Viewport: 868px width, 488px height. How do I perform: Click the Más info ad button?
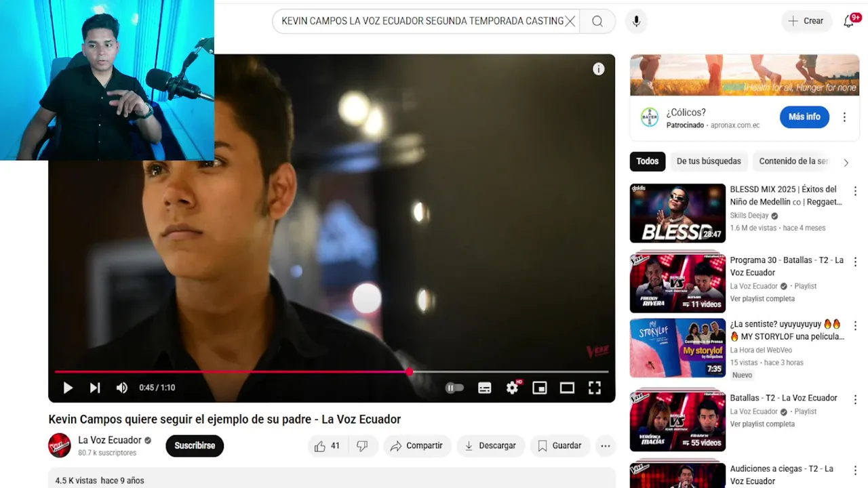(x=804, y=117)
